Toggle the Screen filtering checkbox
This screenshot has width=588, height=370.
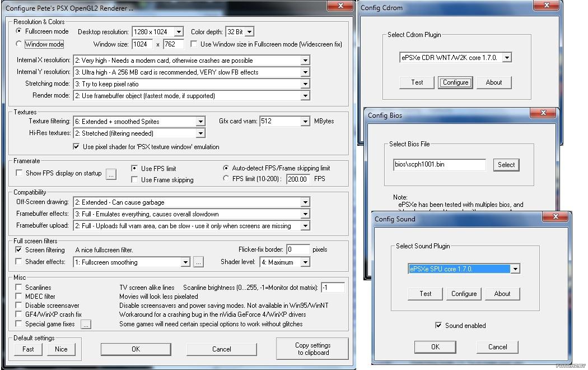(18, 249)
